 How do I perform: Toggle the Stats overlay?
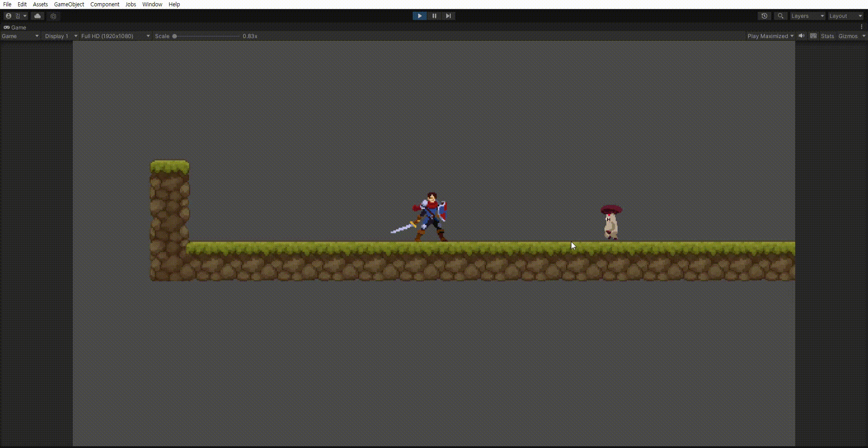[827, 36]
